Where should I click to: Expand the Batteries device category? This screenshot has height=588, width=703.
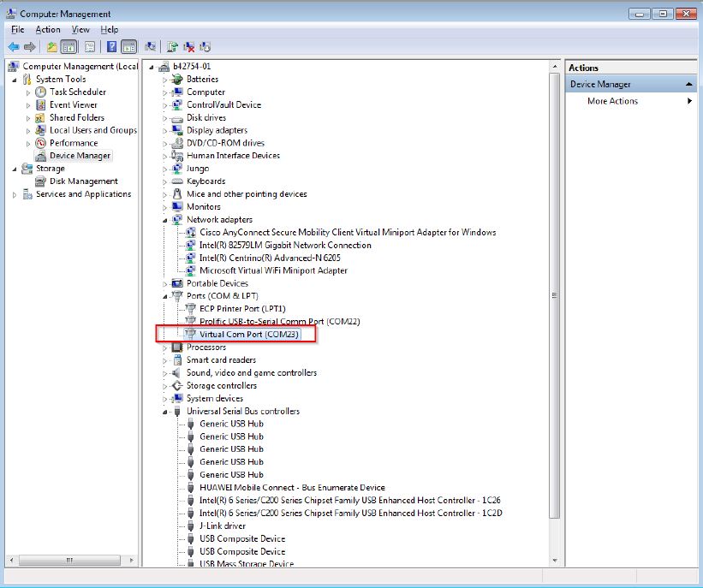tap(165, 80)
